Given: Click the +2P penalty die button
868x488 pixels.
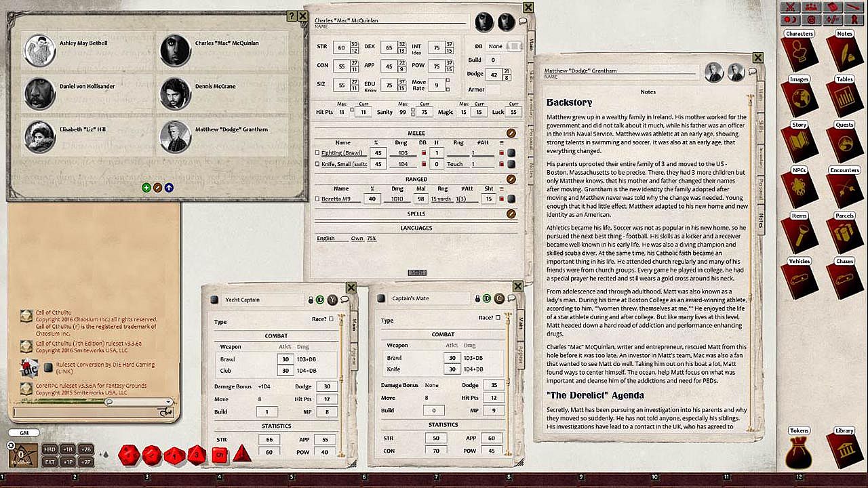Looking at the screenshot, I should click(x=85, y=462).
